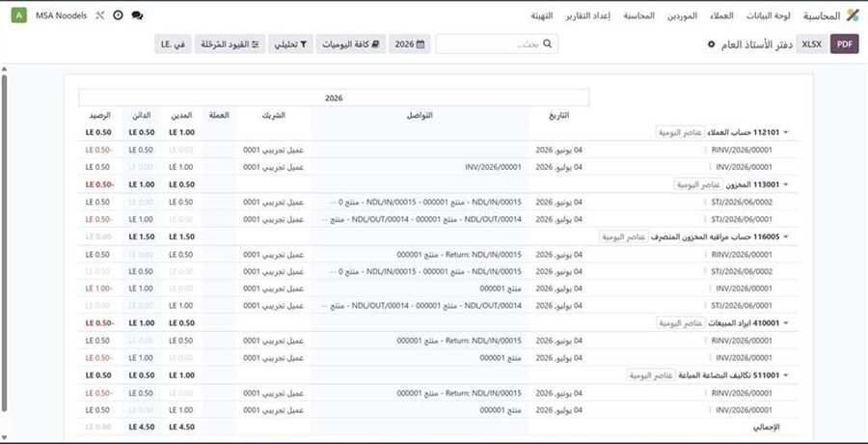Open RINV/2026/00001 line under account 112101
The image size is (868, 444).
point(742,151)
